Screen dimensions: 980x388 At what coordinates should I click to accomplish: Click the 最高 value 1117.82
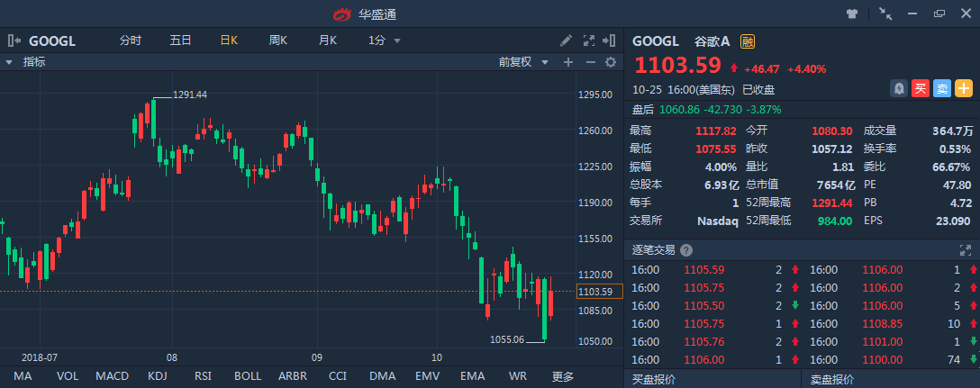point(716,131)
